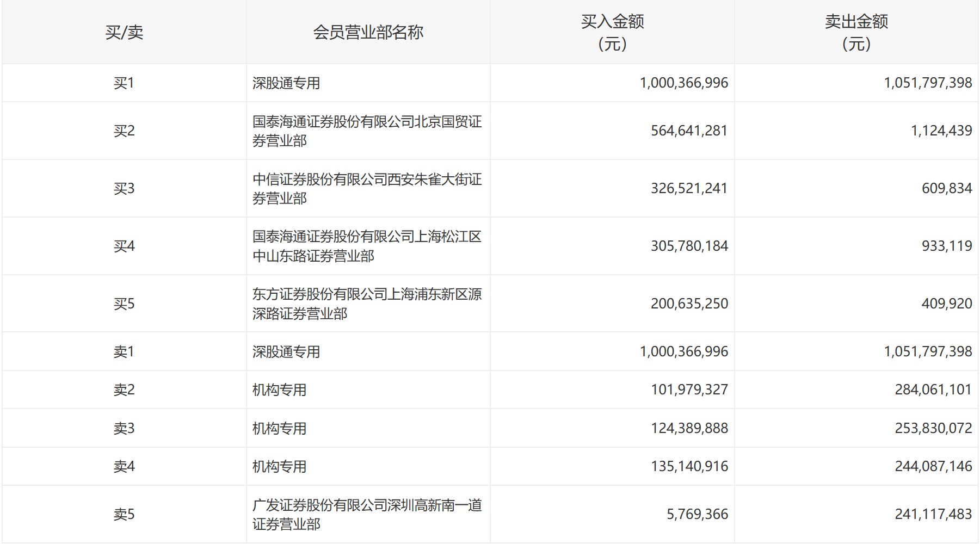Select the 买2 row label
The width and height of the screenshot is (980, 544).
click(x=124, y=131)
